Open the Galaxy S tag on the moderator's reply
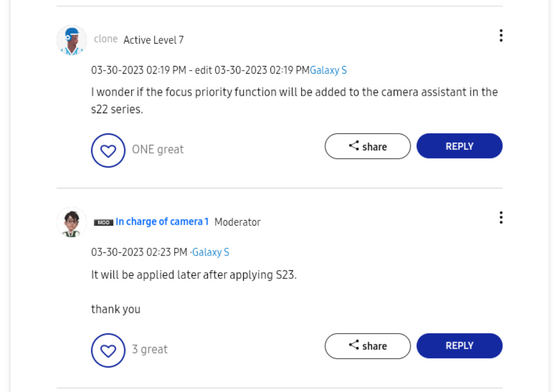Screen dimensions: 555x392 click(x=210, y=252)
